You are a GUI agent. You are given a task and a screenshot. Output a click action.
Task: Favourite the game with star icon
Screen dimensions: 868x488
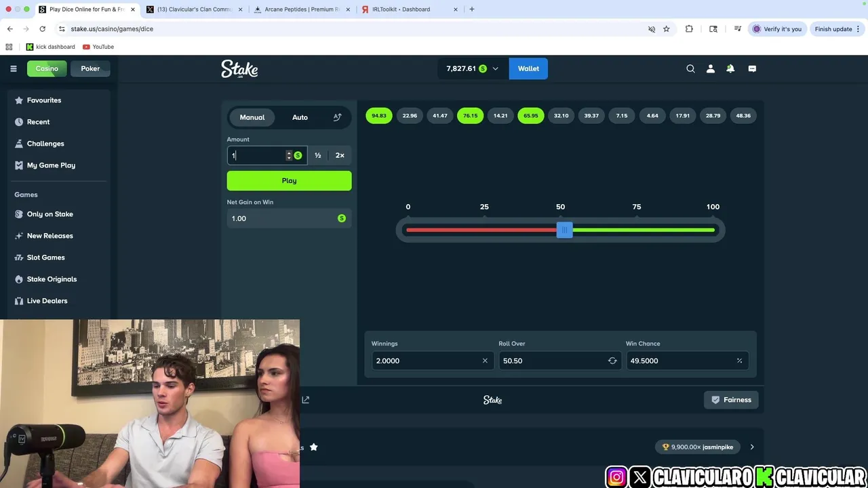coord(313,447)
